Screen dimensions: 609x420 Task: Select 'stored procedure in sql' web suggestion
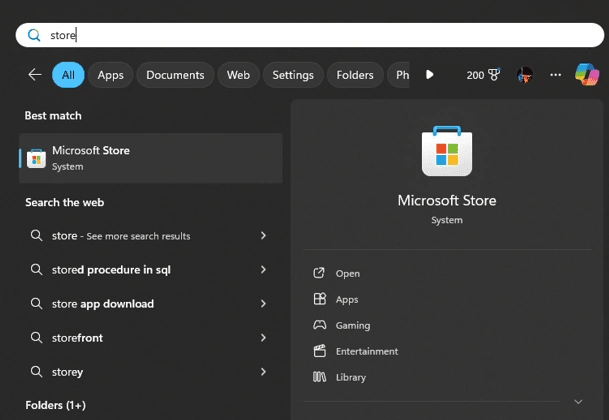(151, 270)
